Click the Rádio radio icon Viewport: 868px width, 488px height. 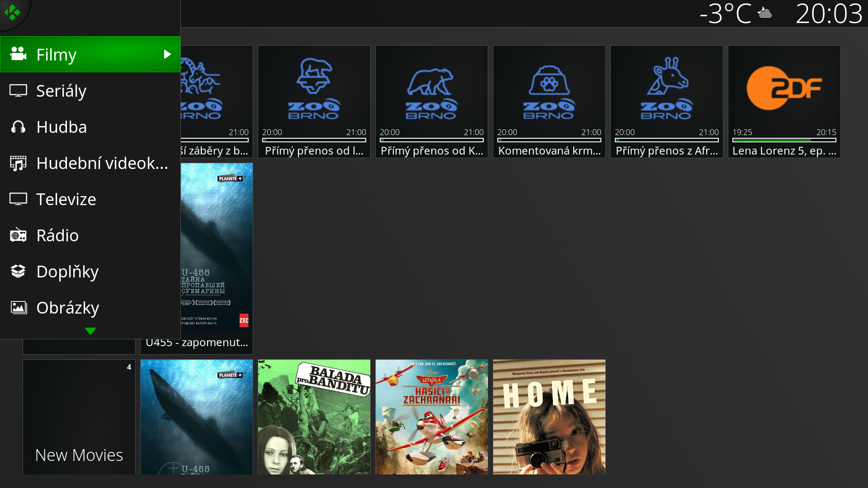tap(18, 235)
